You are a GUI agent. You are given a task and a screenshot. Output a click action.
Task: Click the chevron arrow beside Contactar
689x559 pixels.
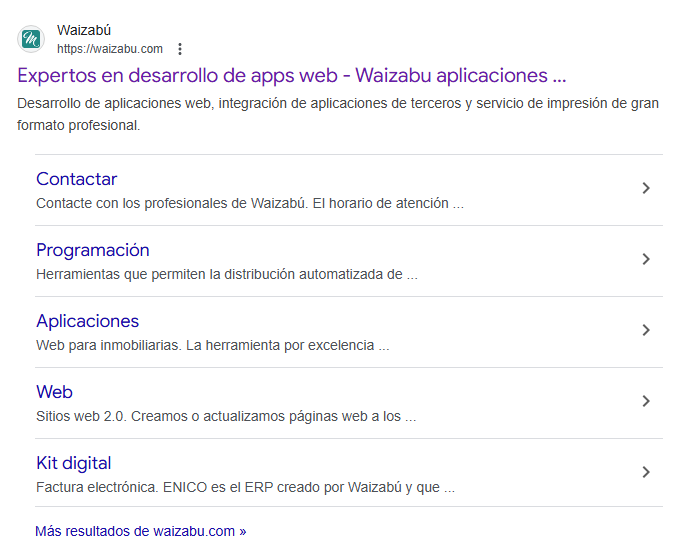point(646,188)
